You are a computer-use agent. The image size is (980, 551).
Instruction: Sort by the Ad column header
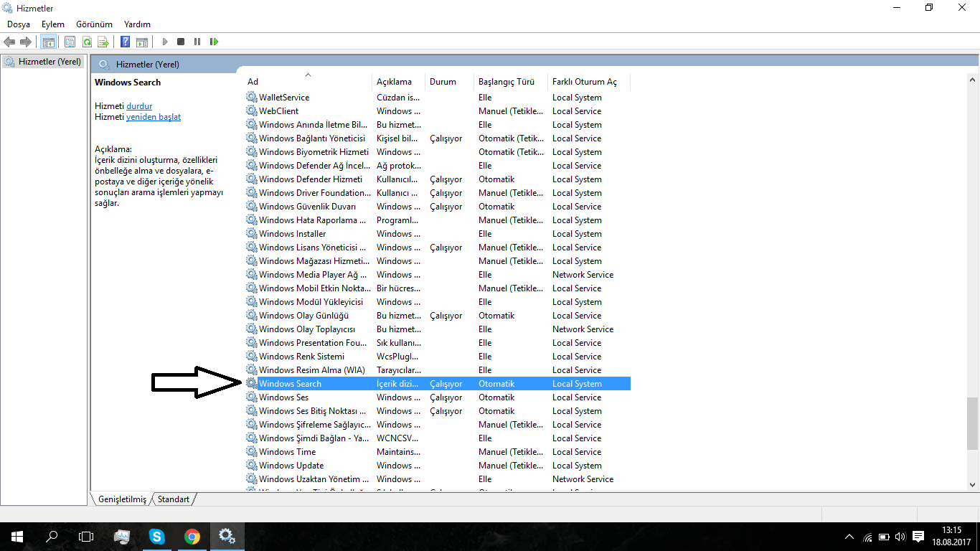point(308,82)
